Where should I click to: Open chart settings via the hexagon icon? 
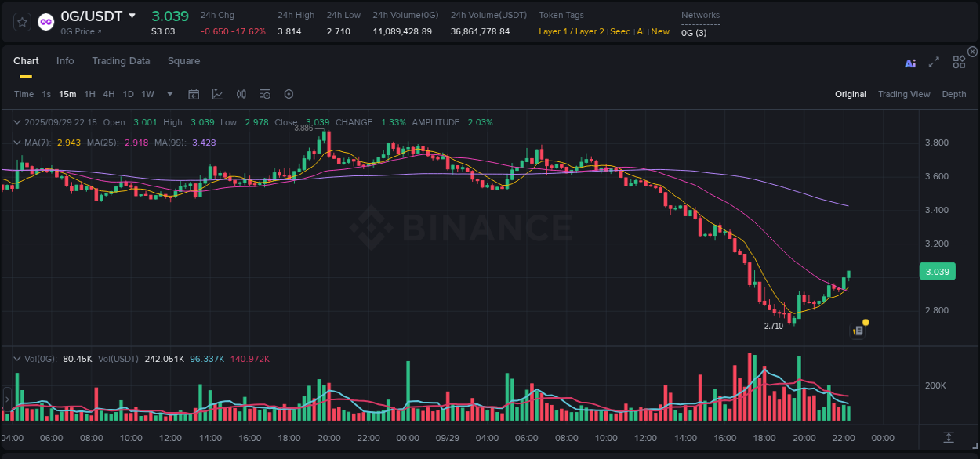pyautogui.click(x=289, y=94)
